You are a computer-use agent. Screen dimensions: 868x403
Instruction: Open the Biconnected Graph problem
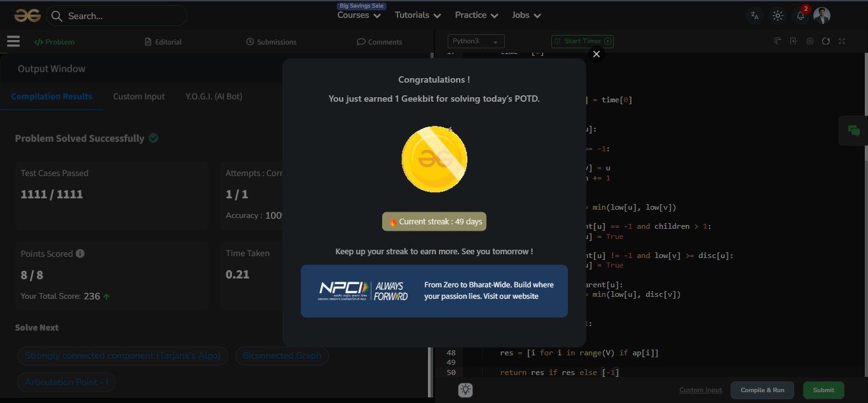(x=282, y=355)
